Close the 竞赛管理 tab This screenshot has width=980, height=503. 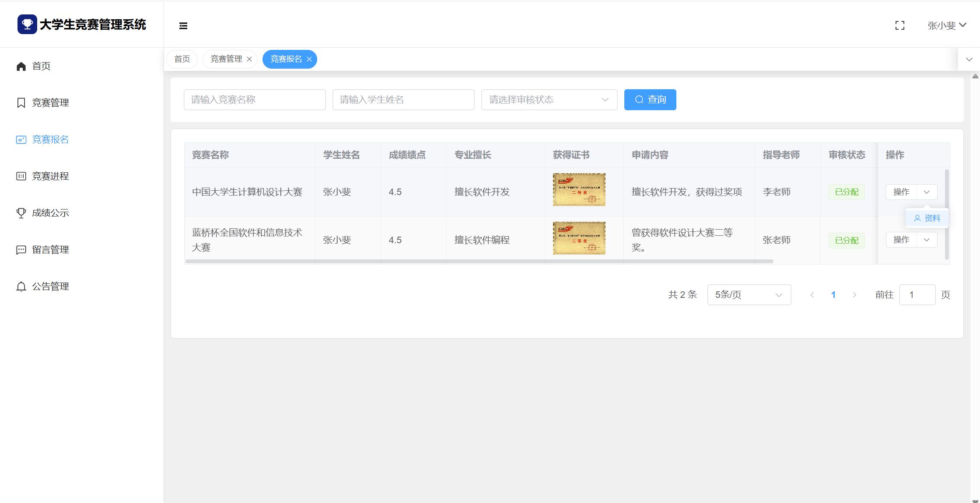249,59
